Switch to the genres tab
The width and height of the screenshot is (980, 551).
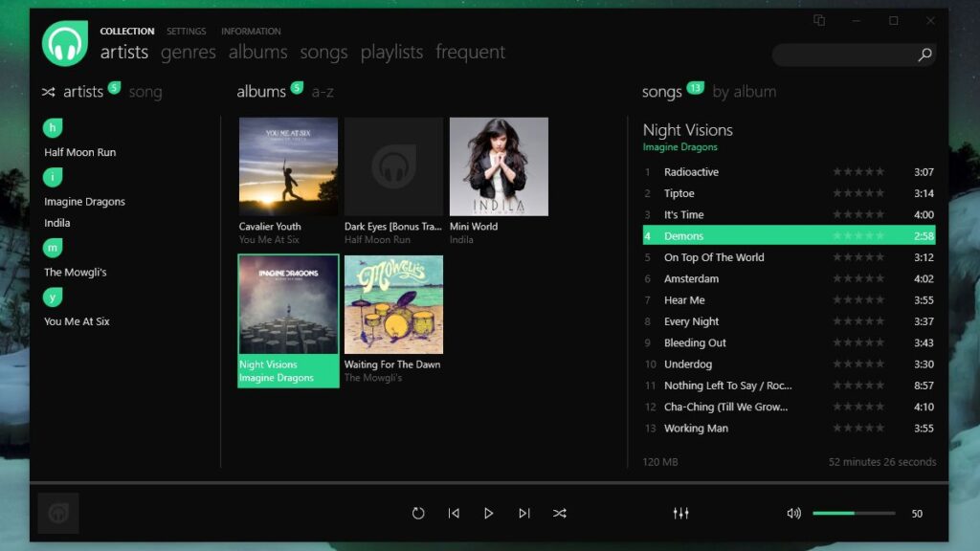pyautogui.click(x=188, y=52)
